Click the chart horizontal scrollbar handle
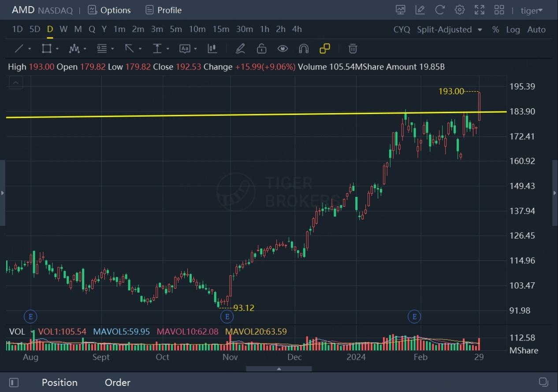Viewport: 558px width, 392px height. (279, 369)
